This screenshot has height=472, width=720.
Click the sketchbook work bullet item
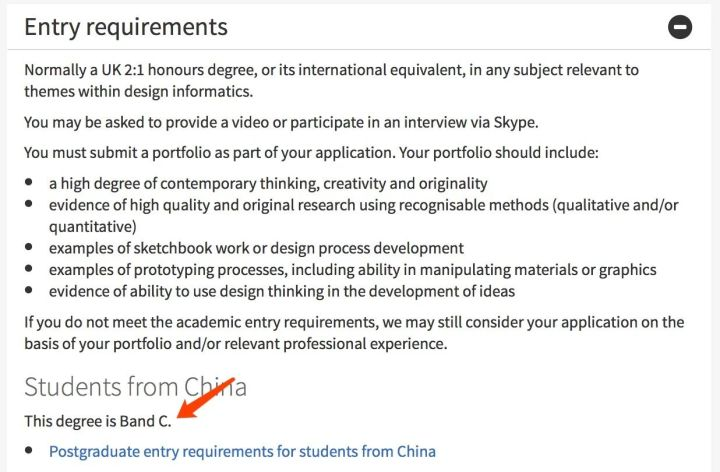point(256,248)
